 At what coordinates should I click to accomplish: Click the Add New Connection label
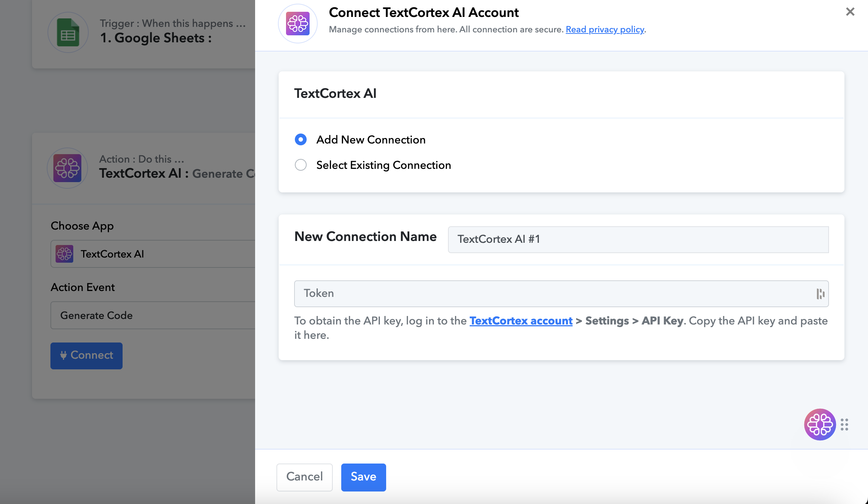(x=371, y=140)
